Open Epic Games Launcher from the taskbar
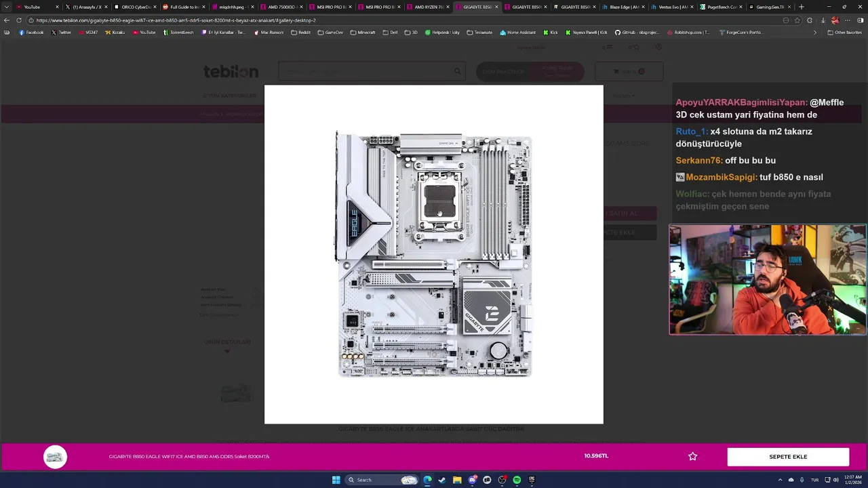The width and height of the screenshot is (868, 488). (x=532, y=480)
